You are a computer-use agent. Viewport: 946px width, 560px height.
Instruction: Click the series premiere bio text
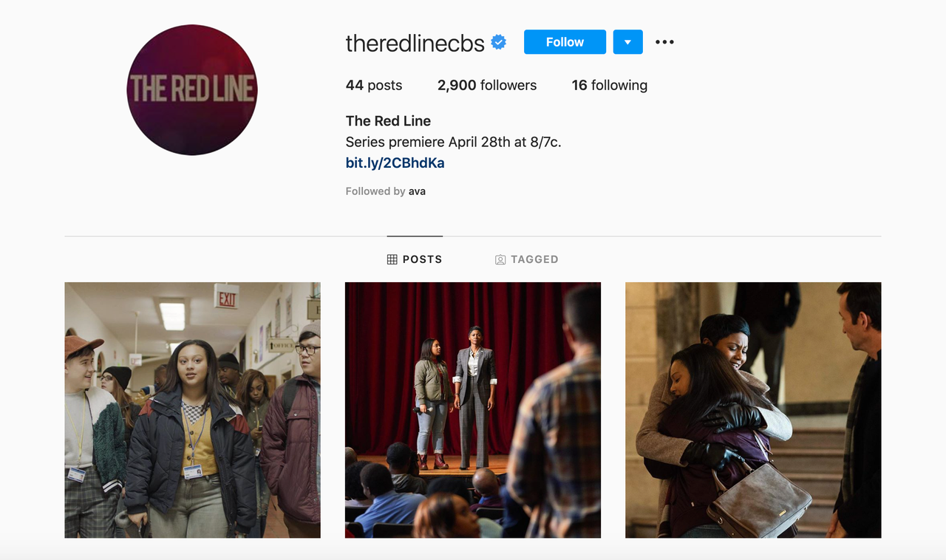(453, 142)
